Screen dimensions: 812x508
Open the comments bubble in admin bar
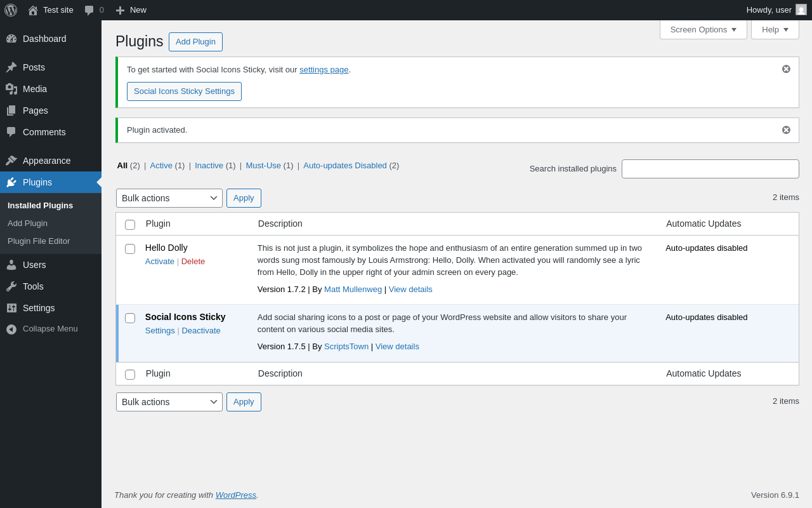coord(89,10)
